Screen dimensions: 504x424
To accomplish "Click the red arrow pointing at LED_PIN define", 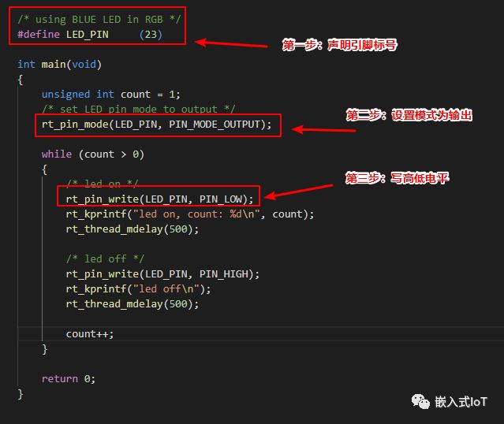I will (x=233, y=43).
